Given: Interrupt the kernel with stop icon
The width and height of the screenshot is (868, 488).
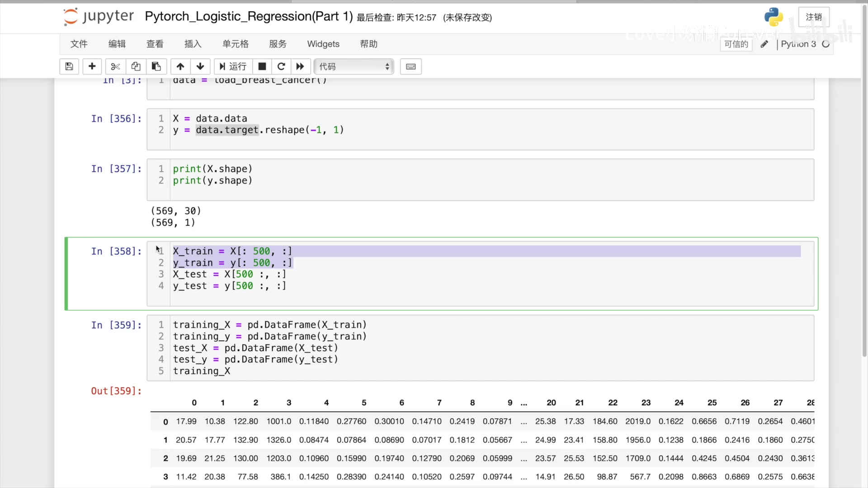Looking at the screenshot, I should [x=262, y=66].
